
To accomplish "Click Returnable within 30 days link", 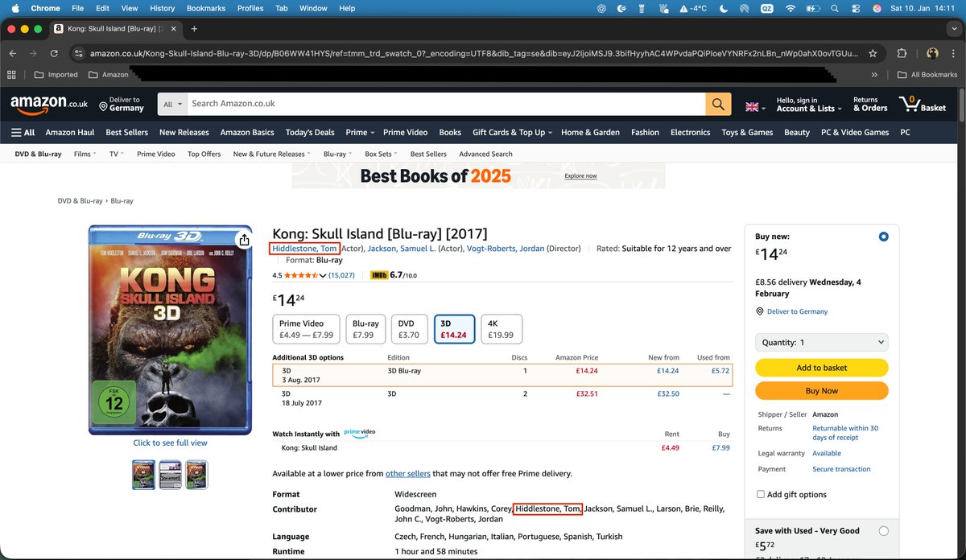I will [x=845, y=433].
